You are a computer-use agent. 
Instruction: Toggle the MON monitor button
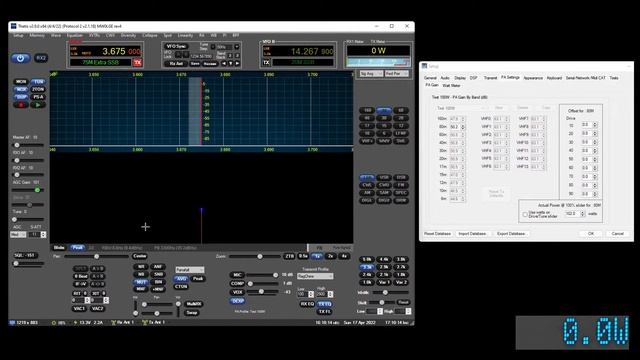(21, 82)
